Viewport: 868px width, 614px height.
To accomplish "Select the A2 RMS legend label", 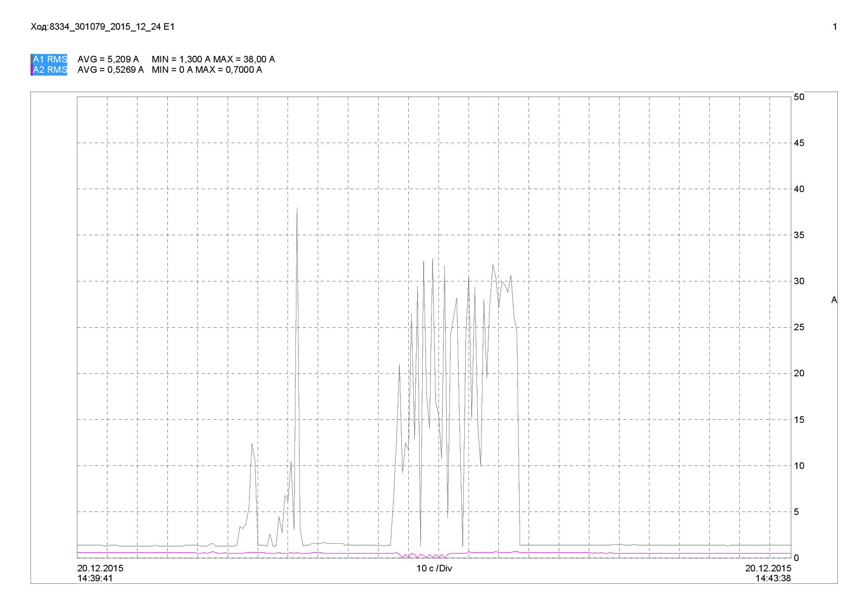I will click(50, 70).
